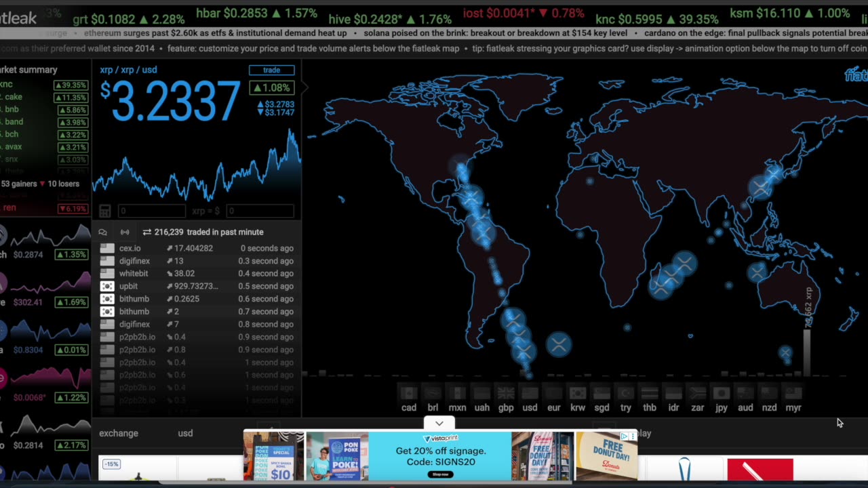This screenshot has width=868, height=488.
Task: Open the 'solana poised on the brink' headline
Action: pos(496,33)
